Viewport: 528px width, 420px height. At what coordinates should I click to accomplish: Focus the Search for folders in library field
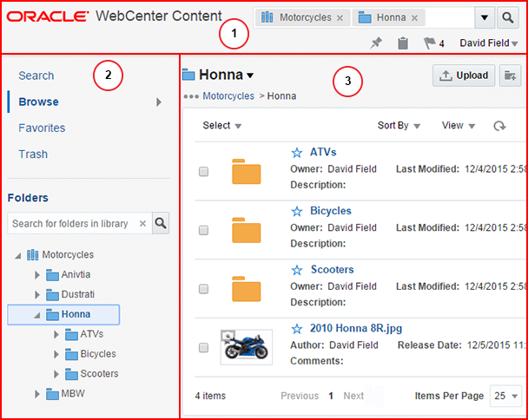point(72,223)
